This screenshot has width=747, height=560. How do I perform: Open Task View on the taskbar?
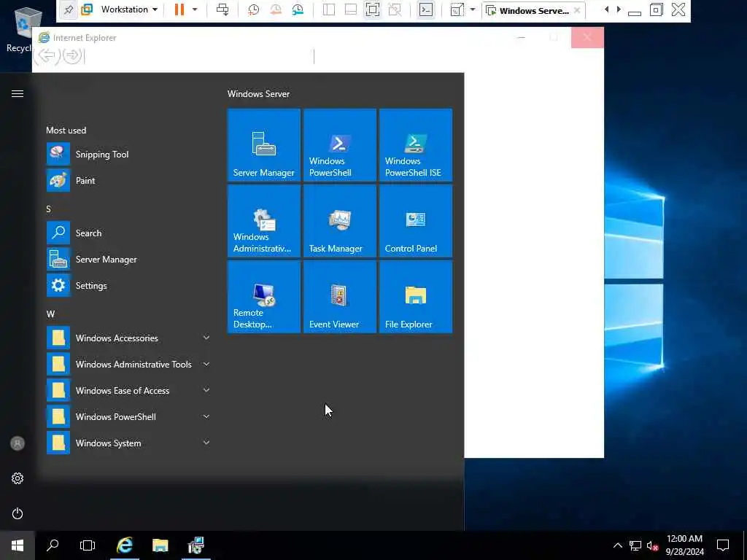[88, 545]
